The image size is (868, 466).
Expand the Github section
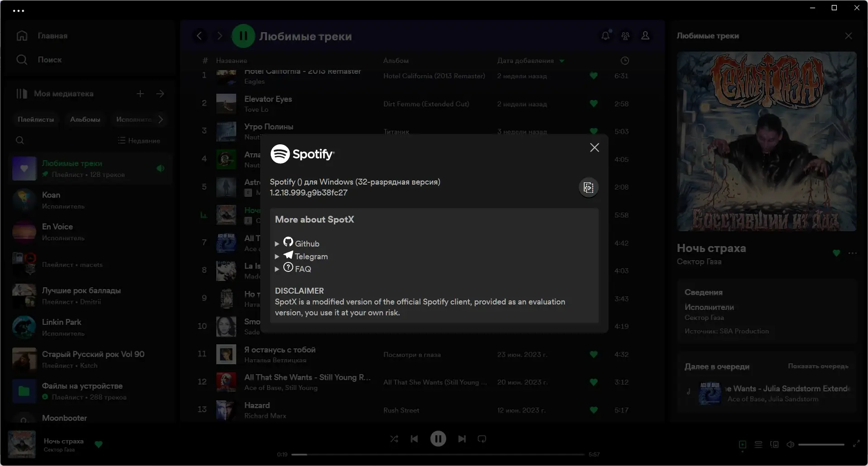(277, 244)
